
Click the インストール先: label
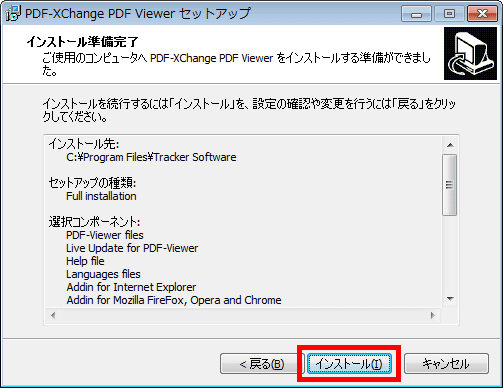click(84, 144)
